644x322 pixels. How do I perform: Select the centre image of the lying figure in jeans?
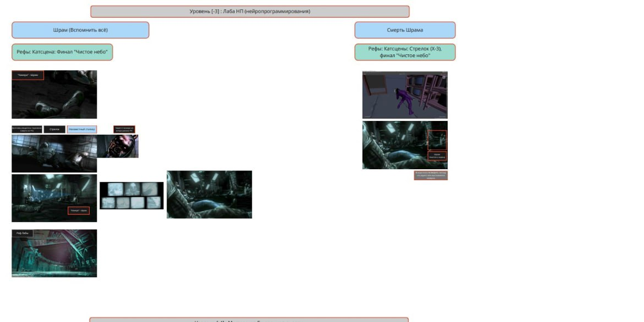(x=210, y=195)
